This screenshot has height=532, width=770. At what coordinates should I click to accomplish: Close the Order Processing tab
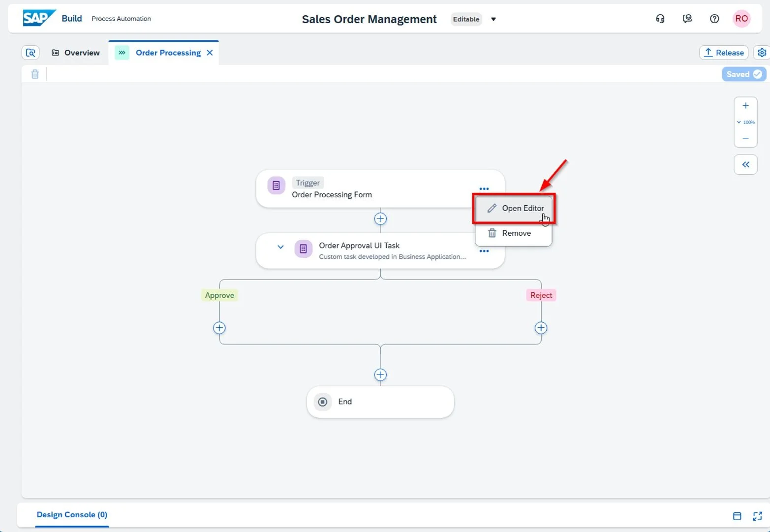[210, 53]
